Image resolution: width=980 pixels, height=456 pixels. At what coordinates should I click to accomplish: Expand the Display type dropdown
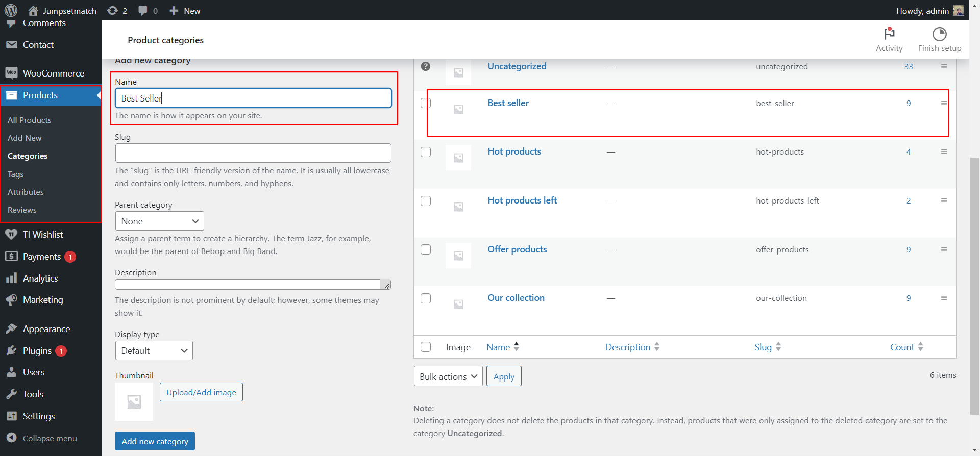pos(154,350)
